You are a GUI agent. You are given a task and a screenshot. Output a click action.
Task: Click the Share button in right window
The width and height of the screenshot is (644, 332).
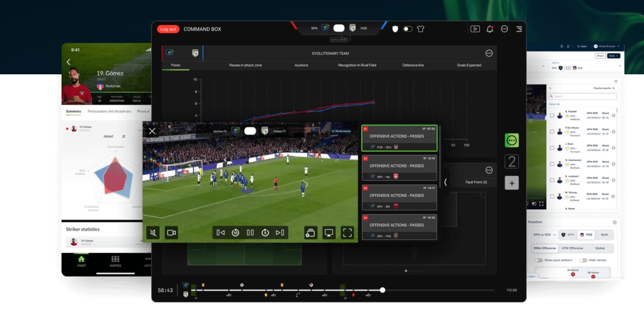point(600,56)
